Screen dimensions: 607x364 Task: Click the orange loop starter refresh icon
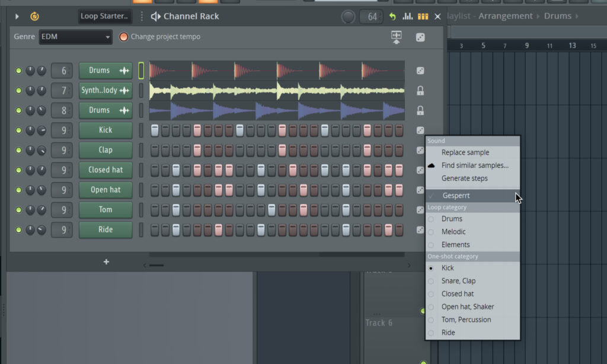[x=34, y=16]
